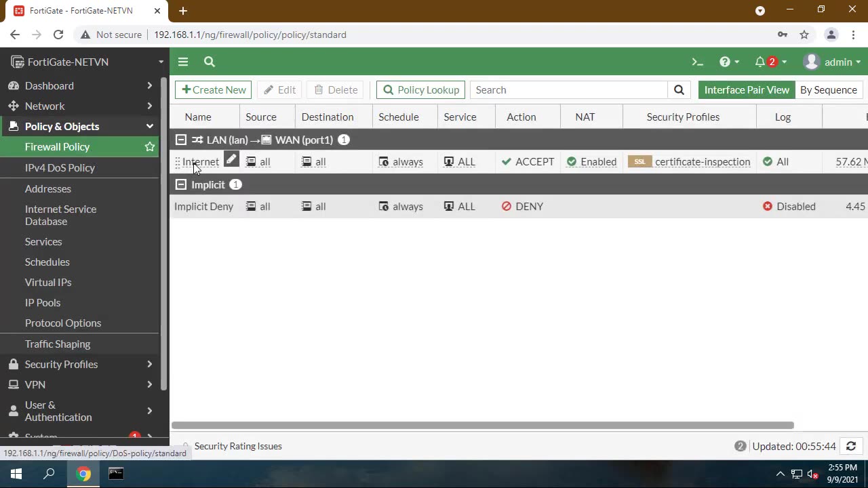Open the Traffic Shaping page
868x488 pixels.
click(58, 344)
